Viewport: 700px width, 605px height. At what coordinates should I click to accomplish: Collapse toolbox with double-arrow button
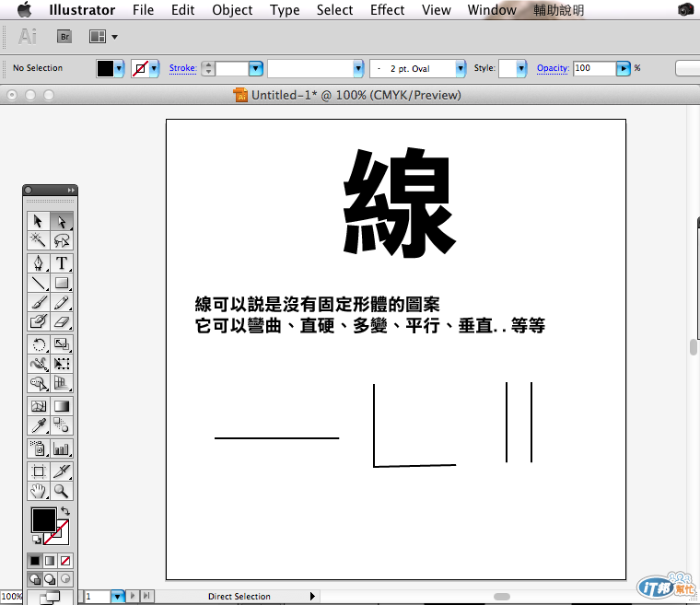(x=71, y=191)
